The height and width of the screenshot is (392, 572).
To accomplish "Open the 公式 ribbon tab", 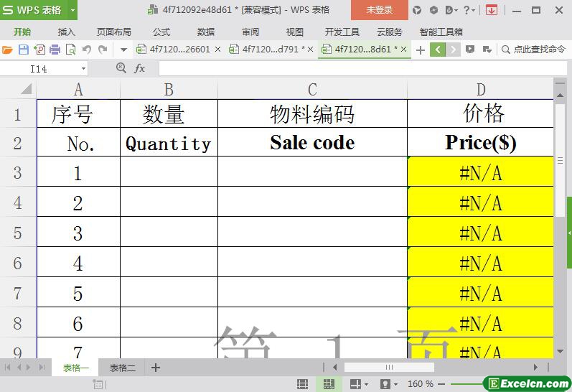I will [161, 32].
